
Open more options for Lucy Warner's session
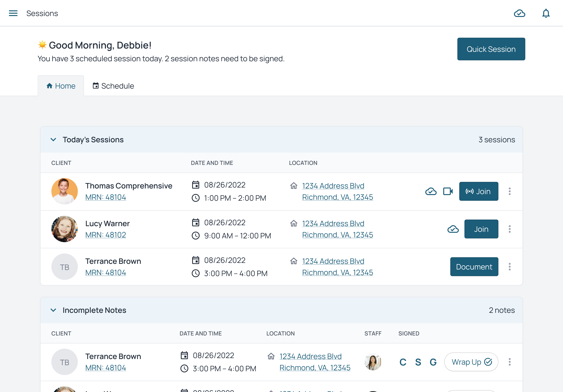click(x=509, y=229)
